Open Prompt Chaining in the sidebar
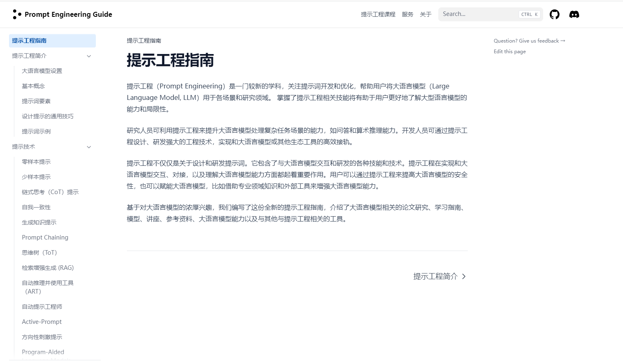Image resolution: width=623 pixels, height=364 pixels. click(45, 237)
